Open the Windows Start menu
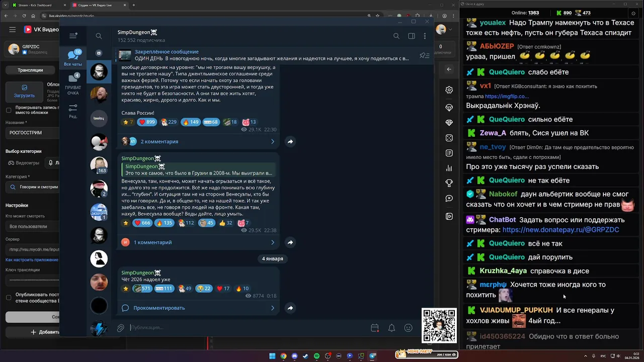This screenshot has height=362, width=644. pyautogui.click(x=272, y=356)
